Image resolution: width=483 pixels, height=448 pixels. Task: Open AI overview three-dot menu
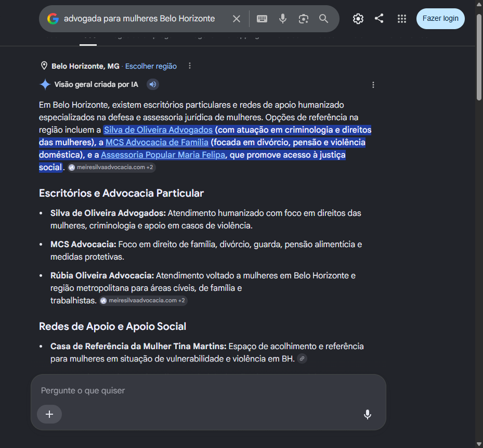(x=373, y=85)
